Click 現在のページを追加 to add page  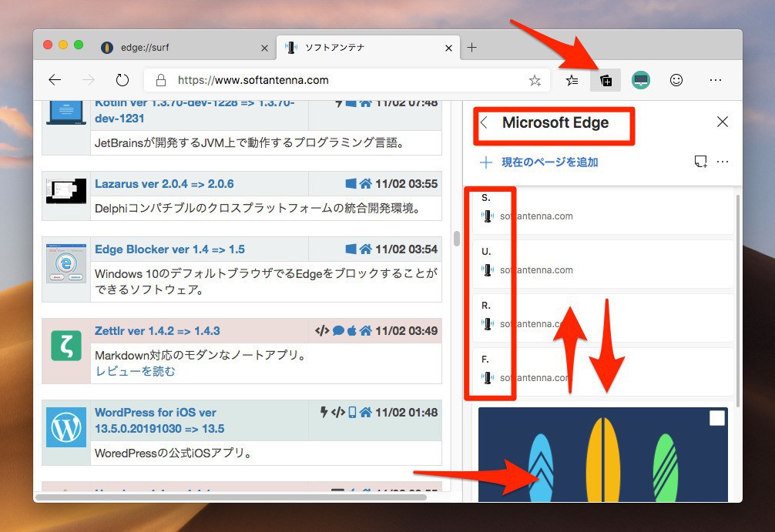click(539, 162)
